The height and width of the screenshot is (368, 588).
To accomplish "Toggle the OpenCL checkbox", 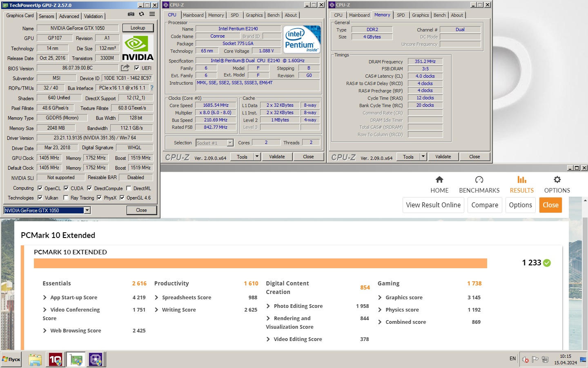I will pyautogui.click(x=40, y=188).
